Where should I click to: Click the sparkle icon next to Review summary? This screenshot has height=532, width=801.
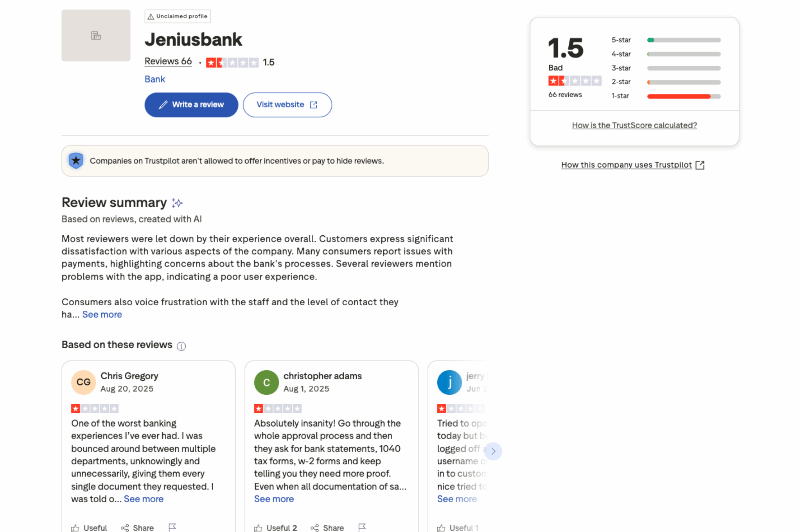coord(177,203)
